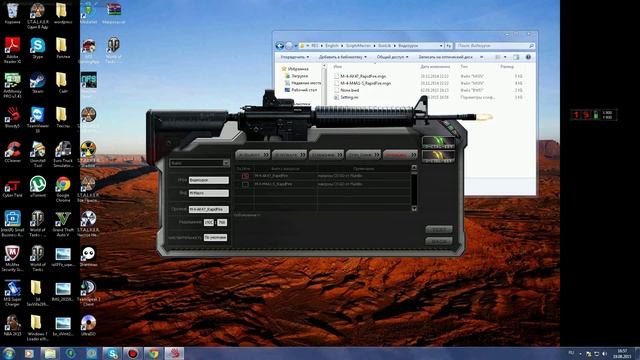The width and height of the screenshot is (640, 360).
Task: Launch NBA 2K15 desktop shortcut
Action: [12, 325]
